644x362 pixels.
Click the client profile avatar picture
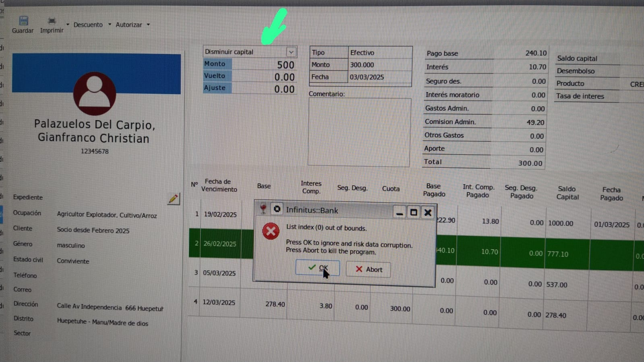click(95, 93)
